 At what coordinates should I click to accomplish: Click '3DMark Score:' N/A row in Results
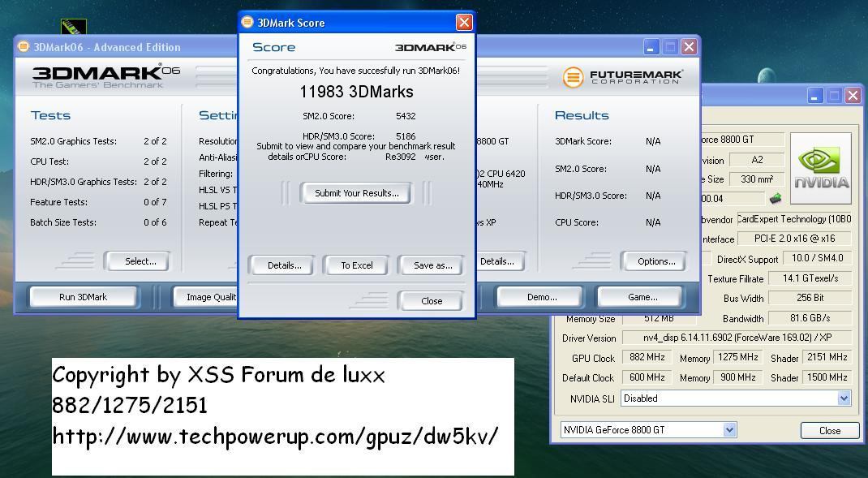coord(608,141)
